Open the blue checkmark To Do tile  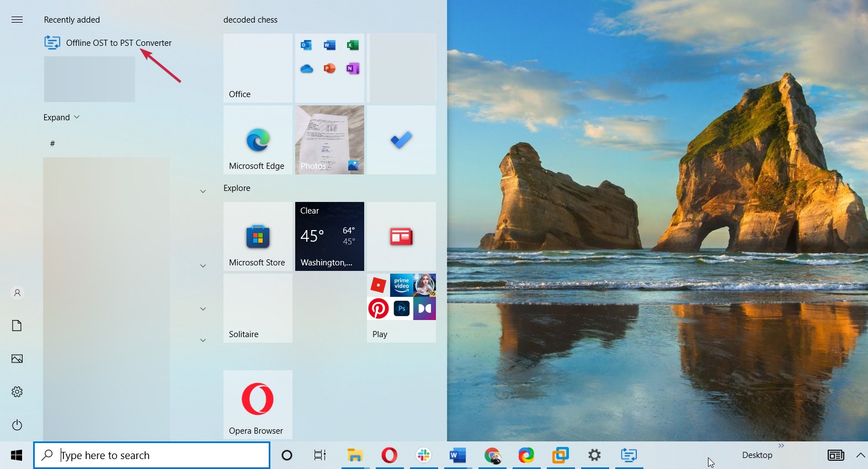[x=401, y=140]
